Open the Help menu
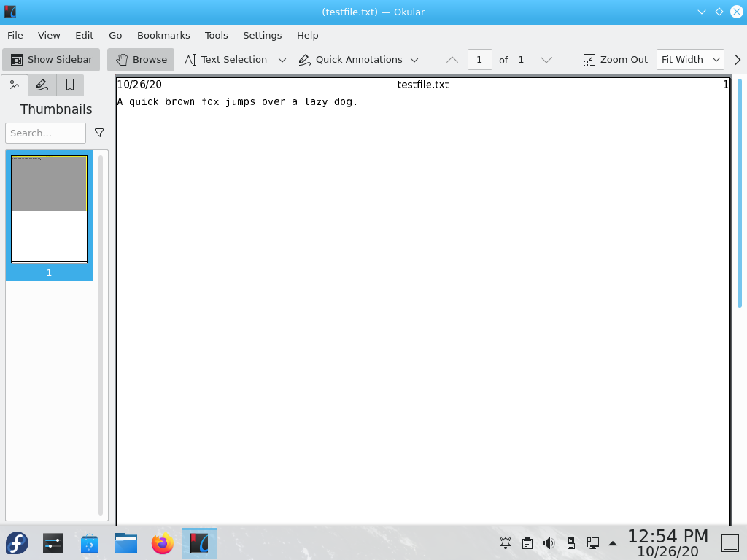Image resolution: width=747 pixels, height=560 pixels. coord(307,35)
